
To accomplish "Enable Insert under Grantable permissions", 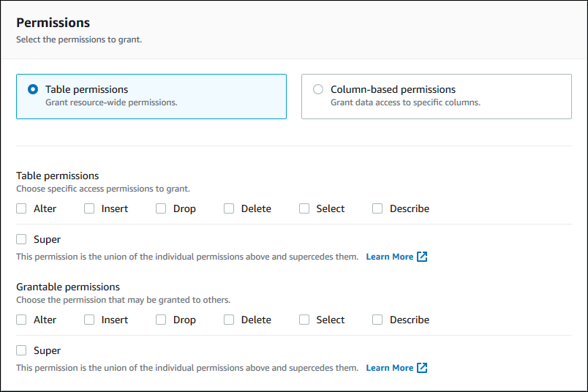I will (x=89, y=320).
